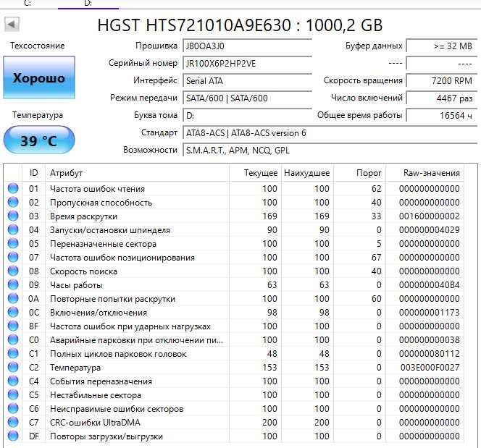Click the previous disk arrow button
This screenshot has width=481, height=448.
click(12, 24)
